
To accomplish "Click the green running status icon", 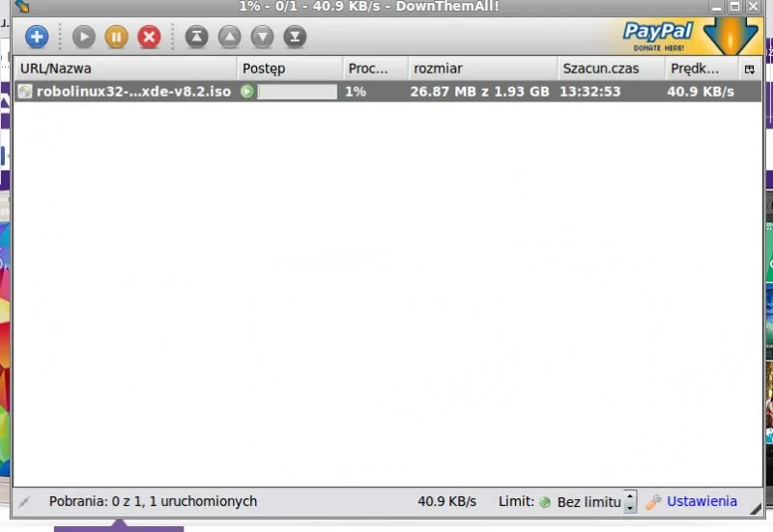I will (x=247, y=92).
